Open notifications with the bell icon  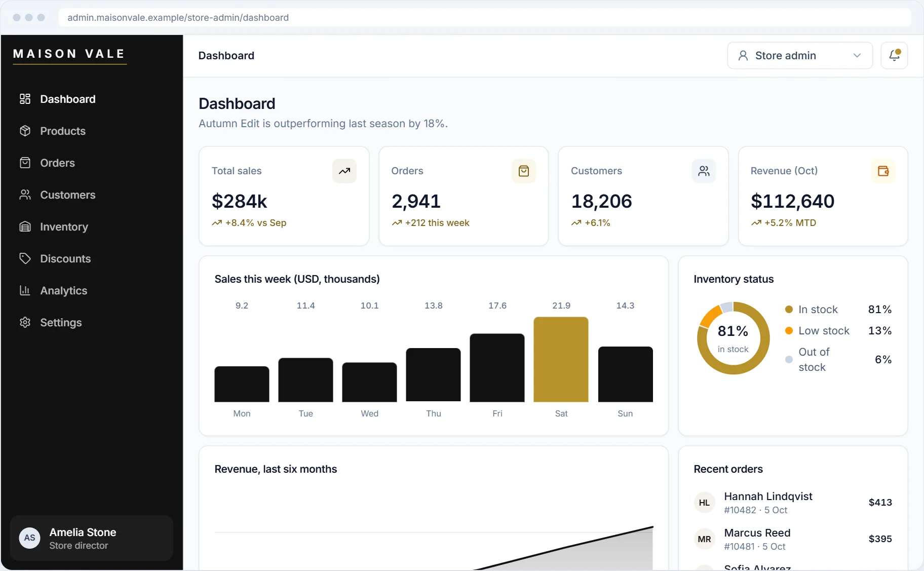(x=894, y=55)
